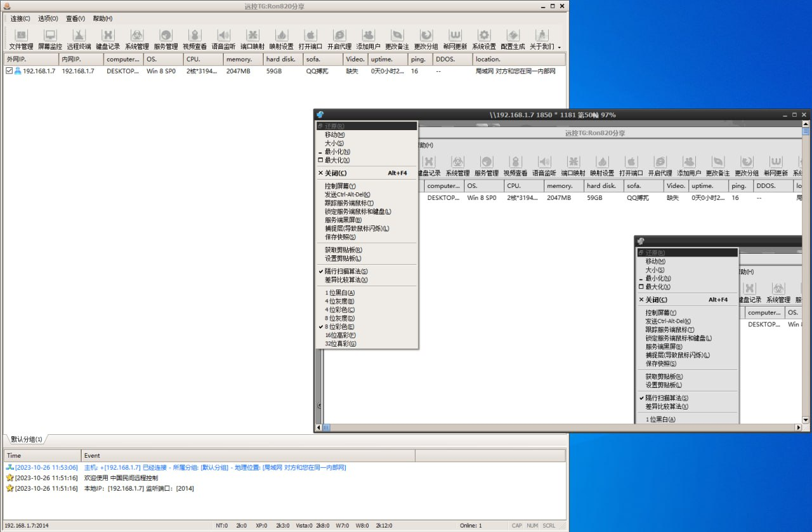Click 开启代理 icon in main window toolbar

pos(339,39)
